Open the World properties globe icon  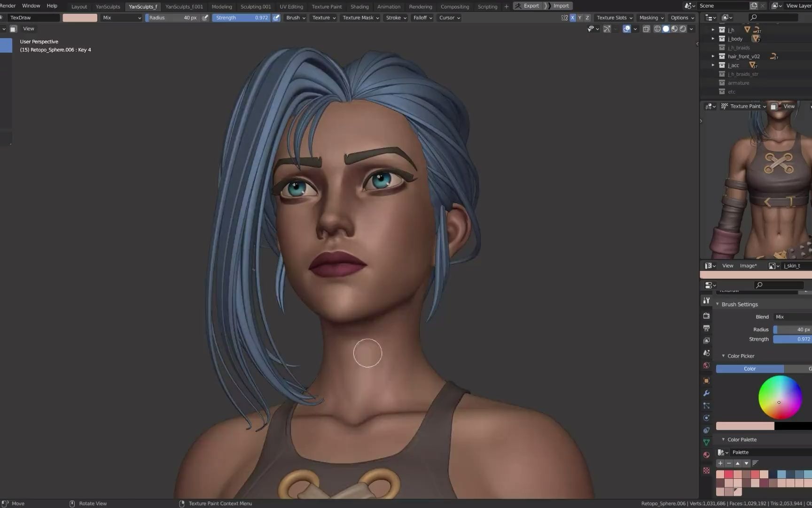click(x=706, y=365)
